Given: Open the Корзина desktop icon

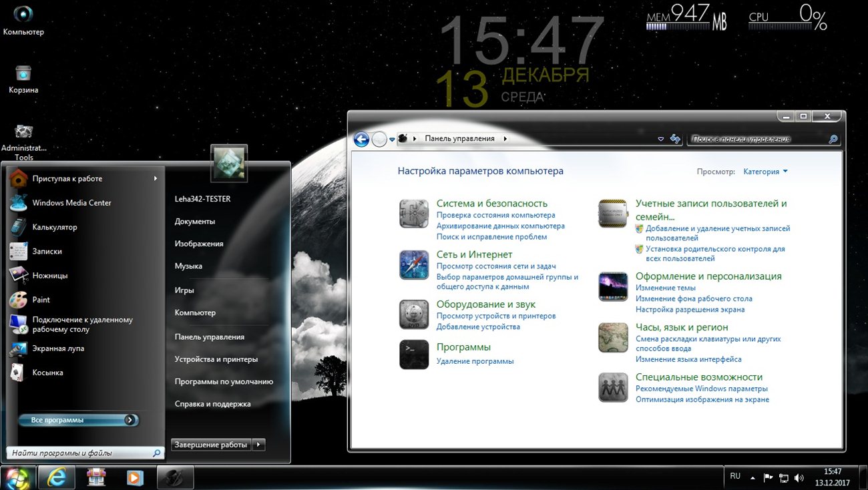Looking at the screenshot, I should point(23,73).
